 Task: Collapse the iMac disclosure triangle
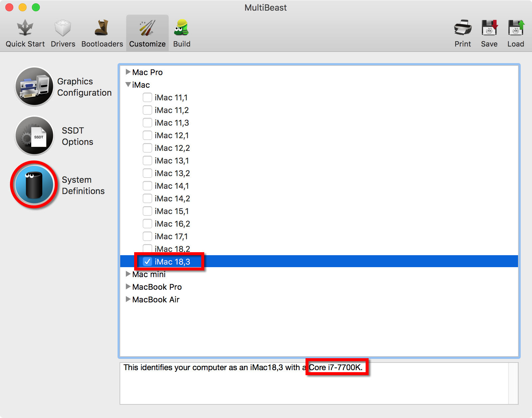click(128, 85)
